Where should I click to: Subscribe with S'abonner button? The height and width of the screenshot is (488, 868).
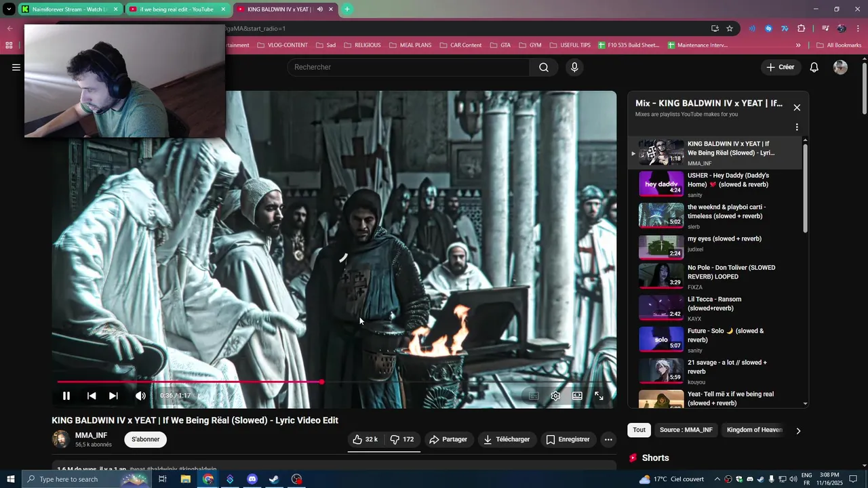tap(145, 439)
